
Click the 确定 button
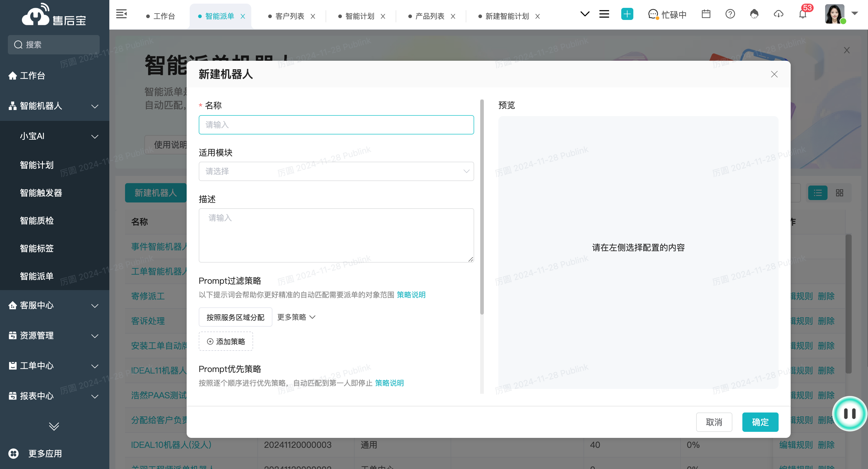coord(760,422)
